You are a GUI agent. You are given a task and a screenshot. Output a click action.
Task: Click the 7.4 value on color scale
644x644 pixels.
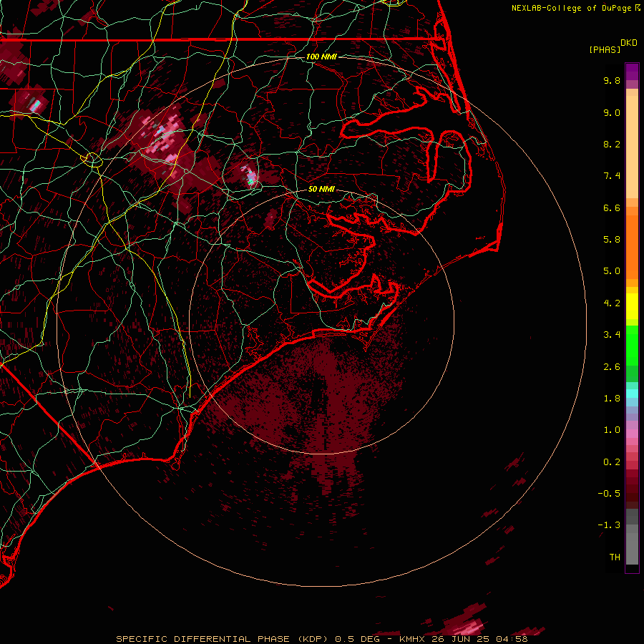pyautogui.click(x=612, y=176)
